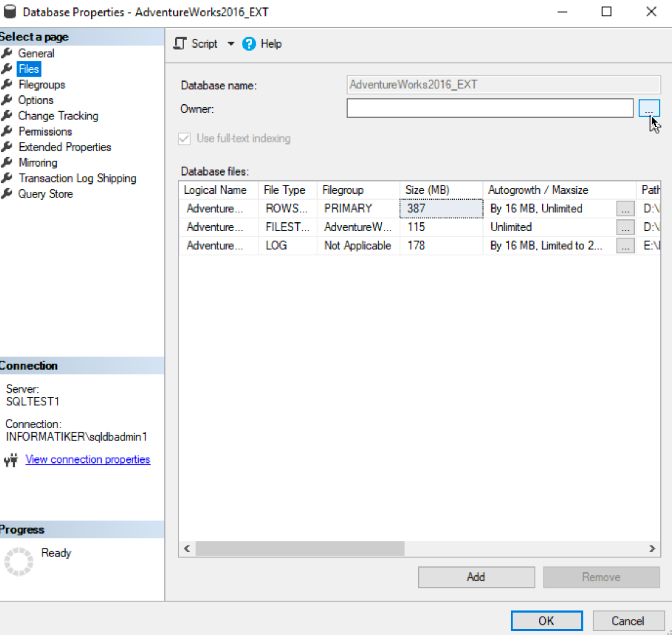Click the scroll left arrow

click(187, 549)
